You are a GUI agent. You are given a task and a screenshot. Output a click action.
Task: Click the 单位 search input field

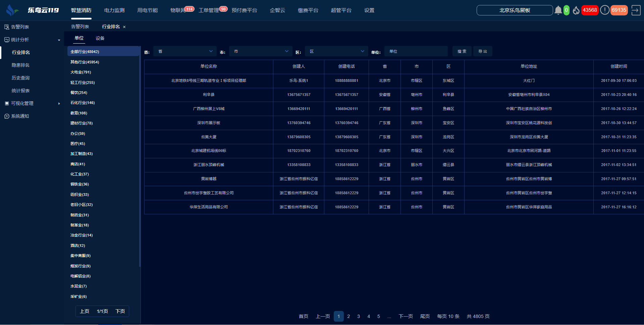click(x=416, y=51)
